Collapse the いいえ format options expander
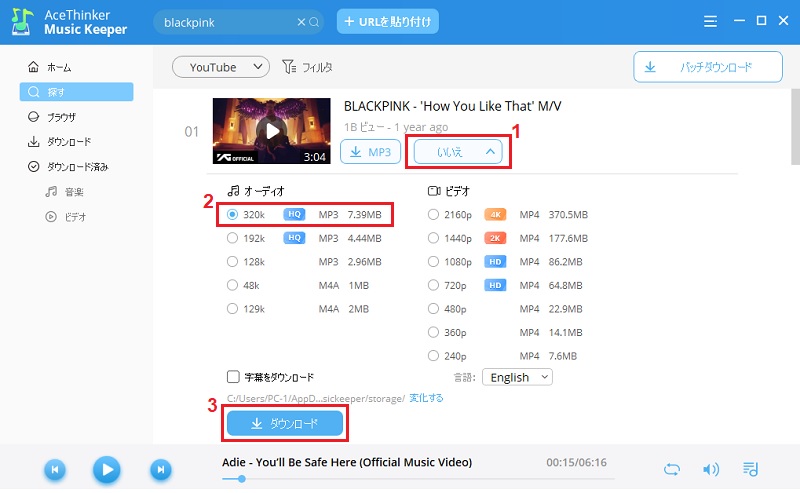The width and height of the screenshot is (800, 493). (x=458, y=151)
